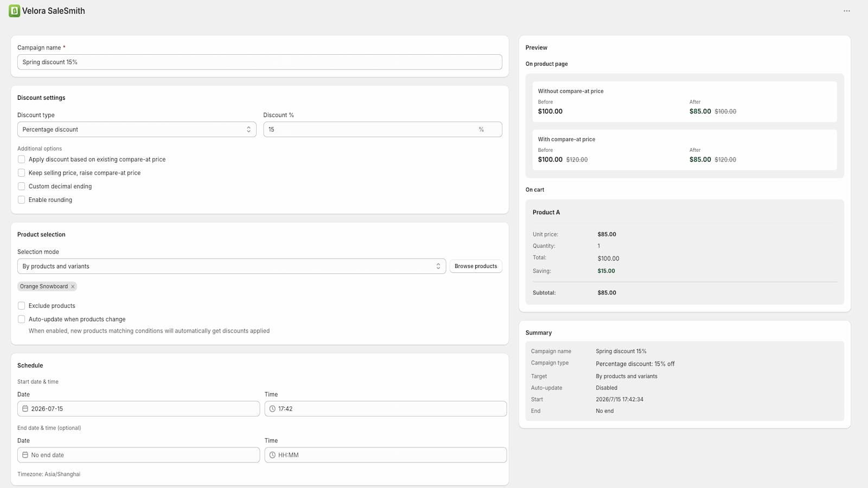Screen dimensions: 868x488
Task: Click the Product A heading in cart preview
Action: 546,213
